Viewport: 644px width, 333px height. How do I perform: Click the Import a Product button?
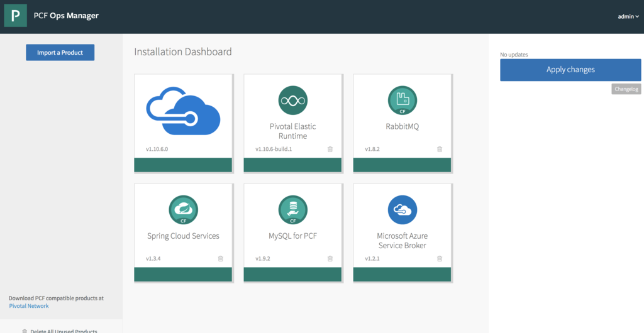coord(60,53)
